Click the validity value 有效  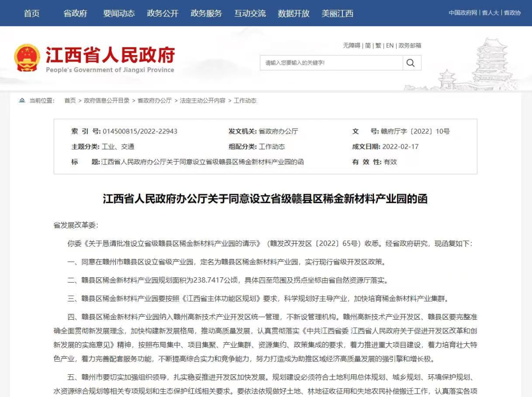click(390, 162)
